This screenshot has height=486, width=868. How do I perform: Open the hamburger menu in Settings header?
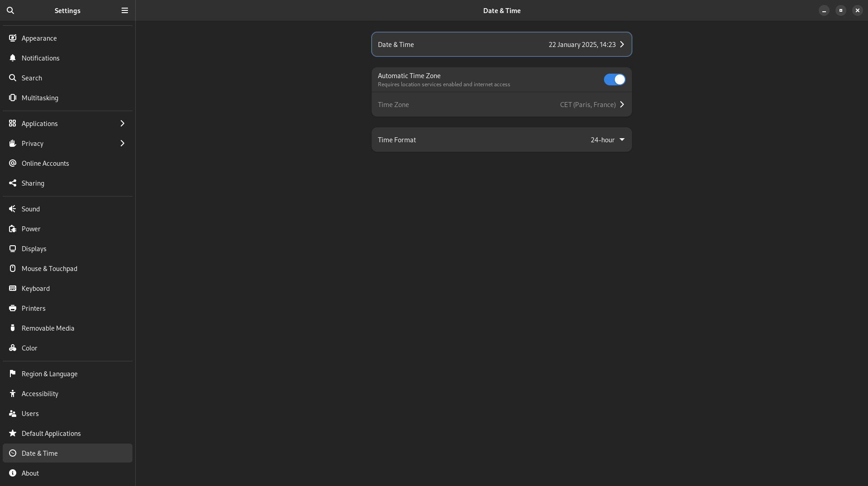point(125,10)
